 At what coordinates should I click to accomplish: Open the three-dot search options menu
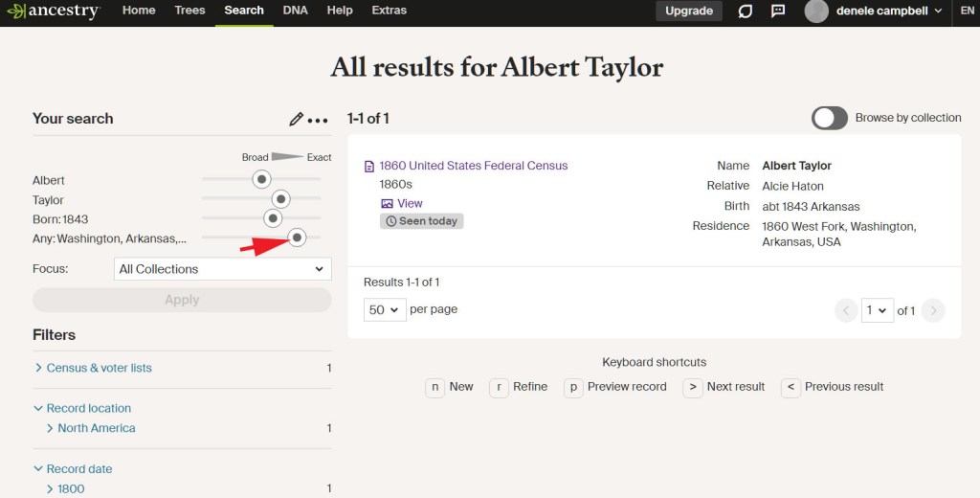(318, 121)
